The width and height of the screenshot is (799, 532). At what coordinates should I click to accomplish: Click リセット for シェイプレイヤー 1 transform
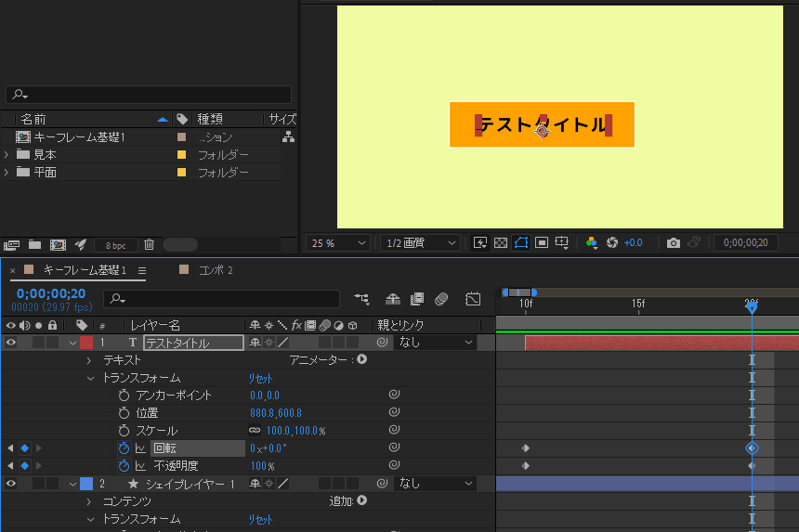pos(260,519)
